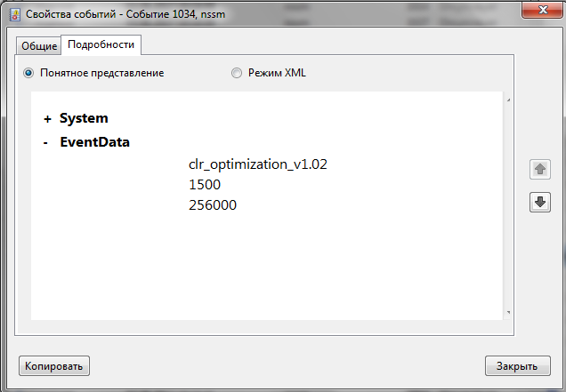Click the Закрыть button

518,366
